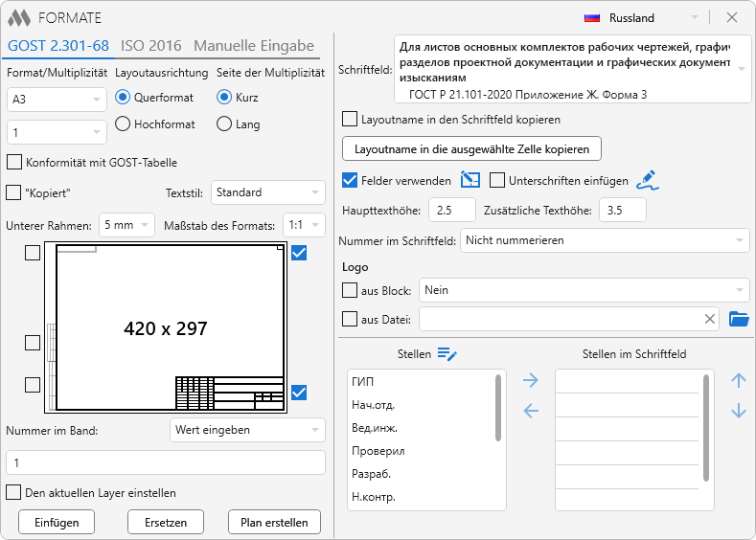Toggle Unterschriften einfügen checkbox

(497, 180)
